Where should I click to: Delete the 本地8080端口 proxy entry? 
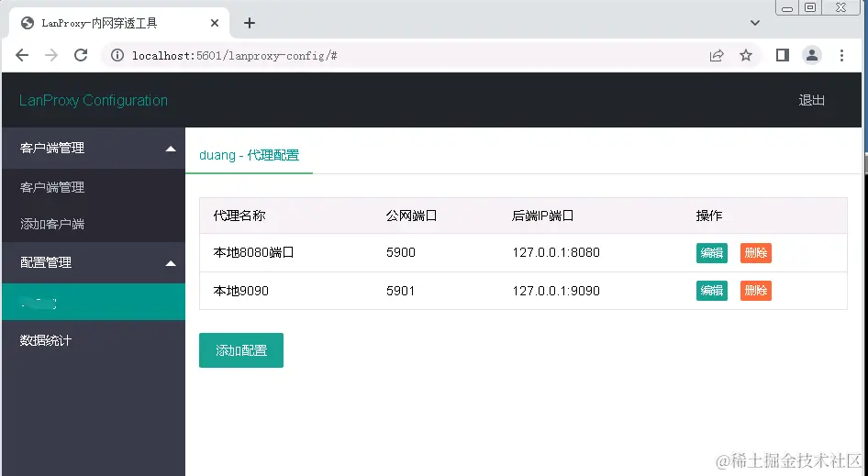[x=756, y=253]
